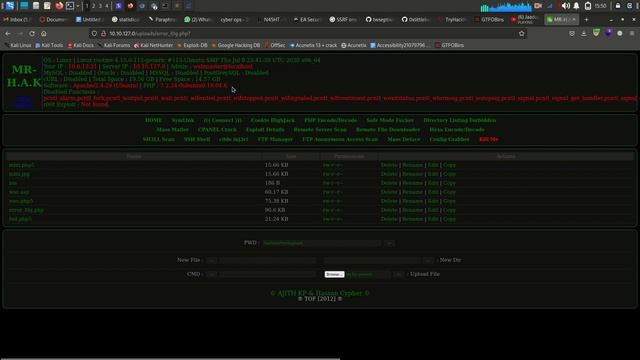Screen dimensions: 640x360
Task: Click the battery indicator icon
Action: 588,6
